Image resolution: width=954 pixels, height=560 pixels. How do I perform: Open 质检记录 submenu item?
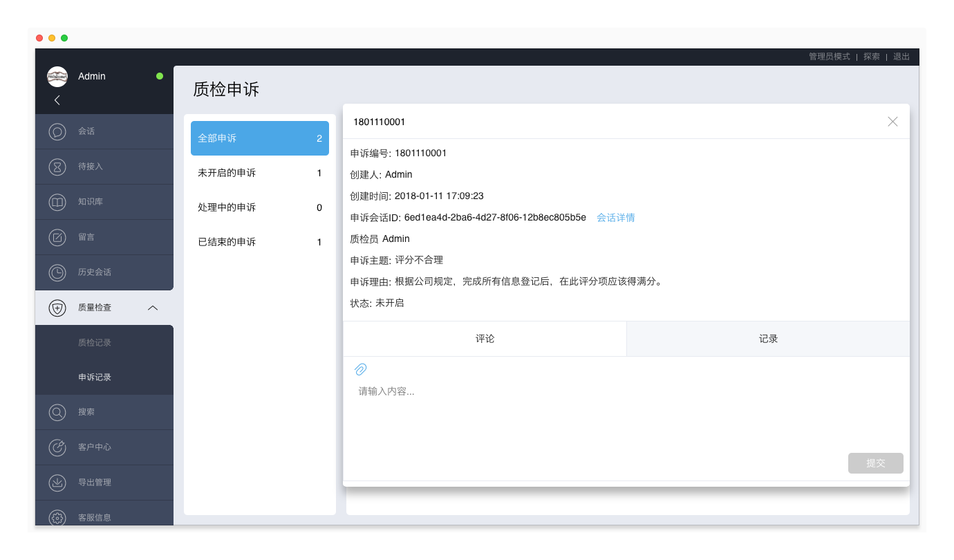95,343
